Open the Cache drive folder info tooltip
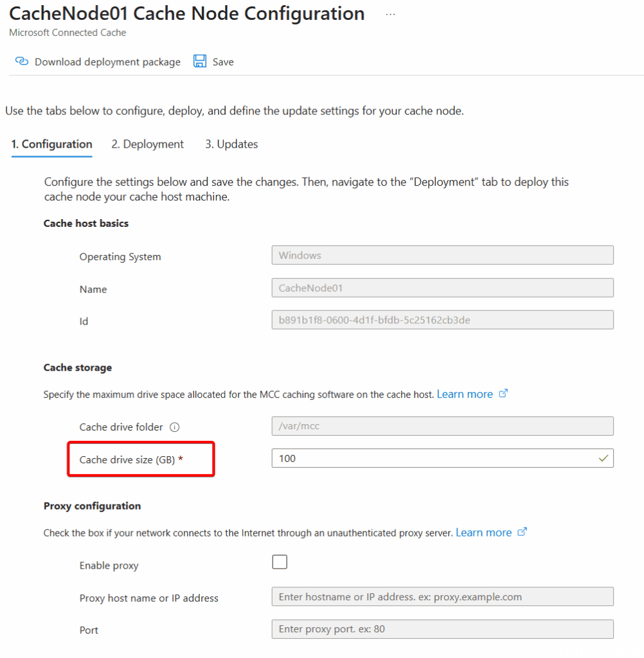The width and height of the screenshot is (644, 658). pyautogui.click(x=174, y=426)
